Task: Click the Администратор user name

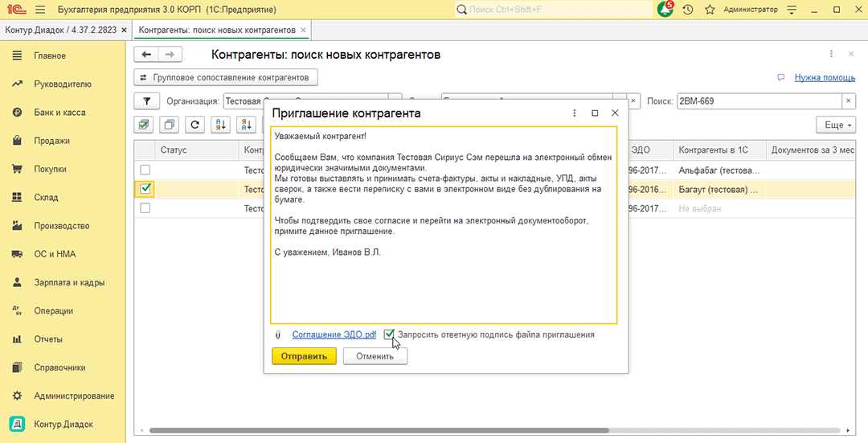Action: click(751, 10)
